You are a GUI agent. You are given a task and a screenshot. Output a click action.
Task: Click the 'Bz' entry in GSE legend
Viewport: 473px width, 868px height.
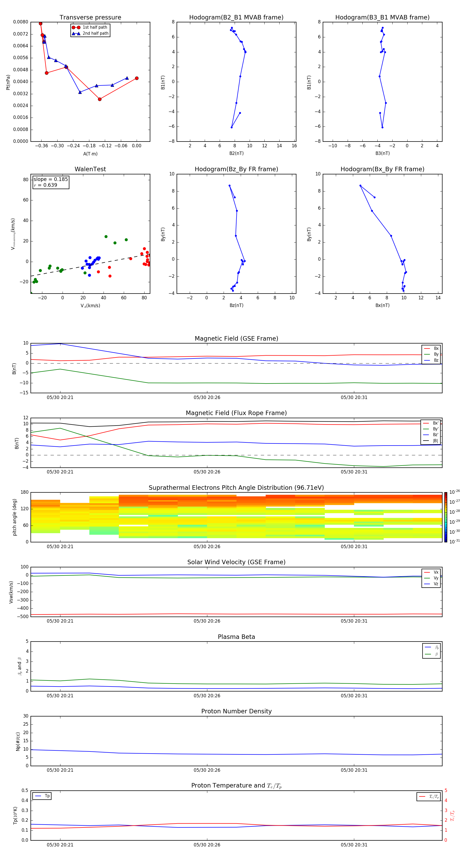(431, 360)
